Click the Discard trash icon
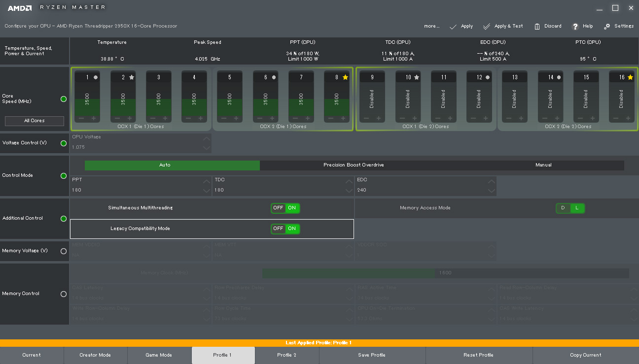 [537, 26]
